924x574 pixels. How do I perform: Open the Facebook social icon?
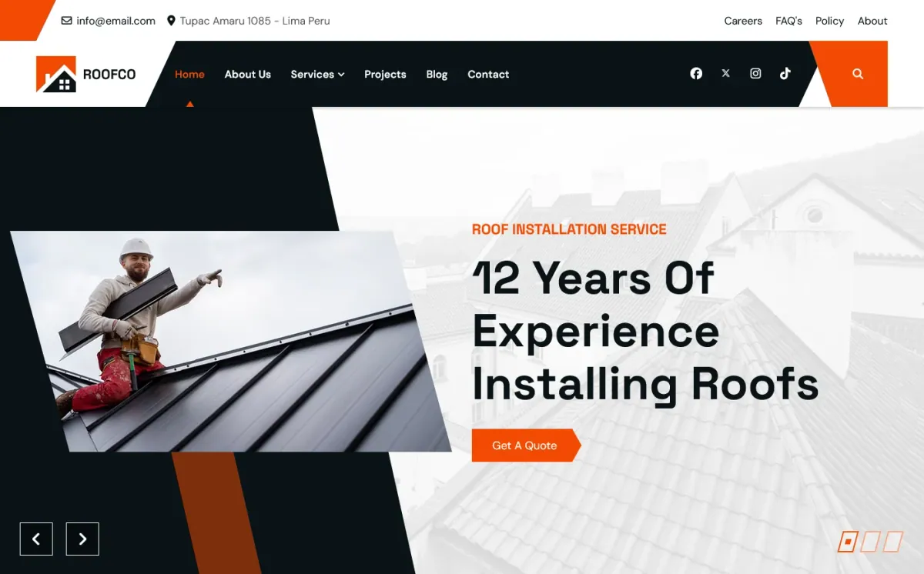tap(696, 74)
